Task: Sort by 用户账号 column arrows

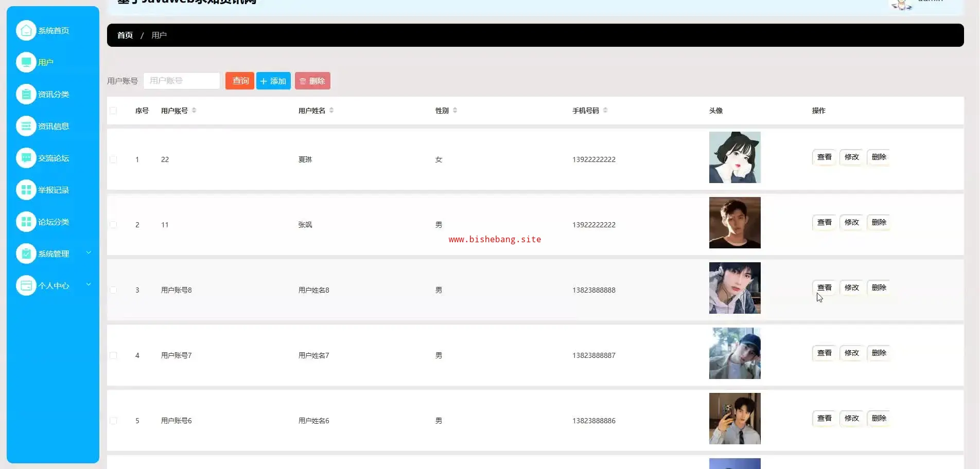Action: (194, 111)
